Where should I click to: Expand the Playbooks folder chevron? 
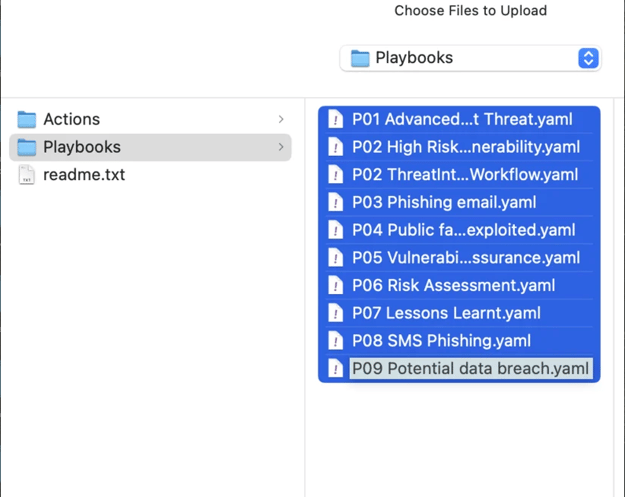pyautogui.click(x=281, y=147)
